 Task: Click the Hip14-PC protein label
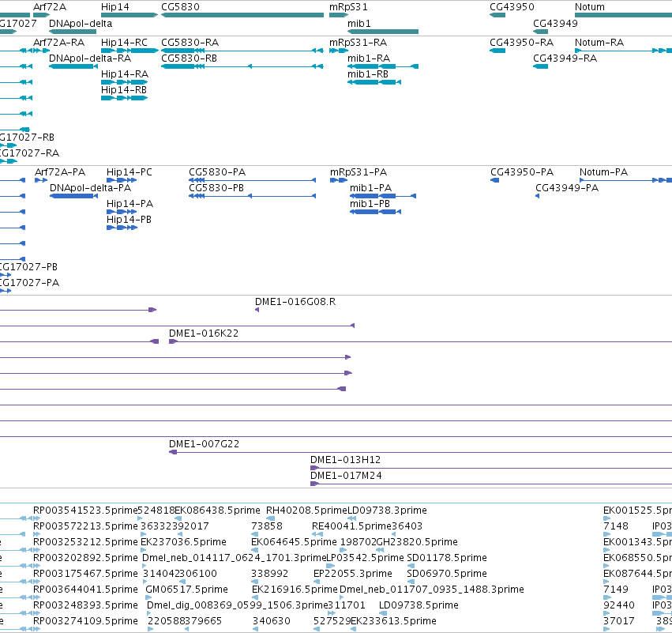(130, 172)
